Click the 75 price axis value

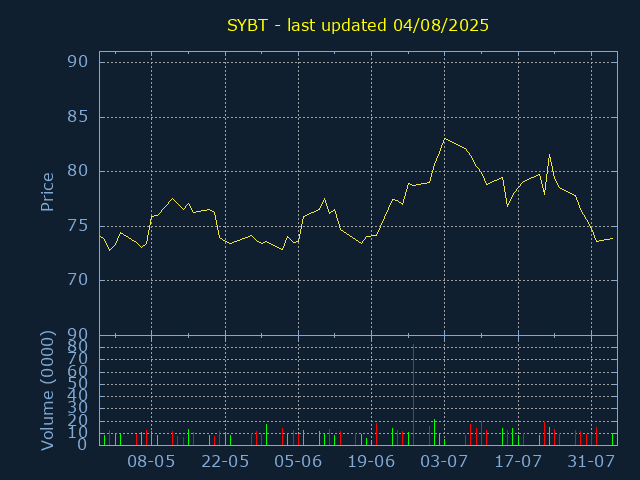(x=78, y=226)
